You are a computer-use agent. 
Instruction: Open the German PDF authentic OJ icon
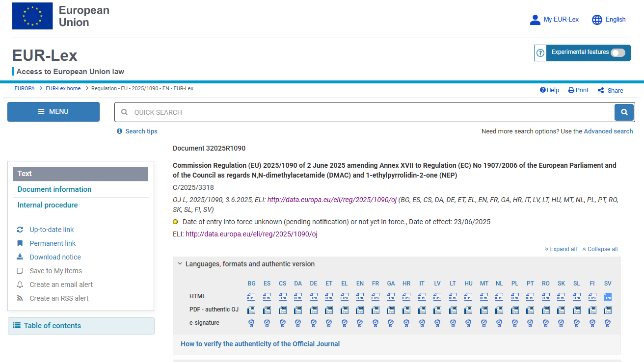coord(313,310)
